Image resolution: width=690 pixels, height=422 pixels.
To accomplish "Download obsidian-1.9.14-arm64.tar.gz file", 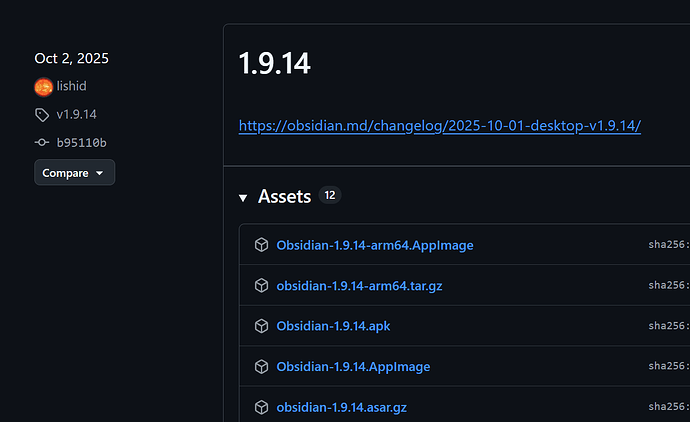I will tap(359, 286).
